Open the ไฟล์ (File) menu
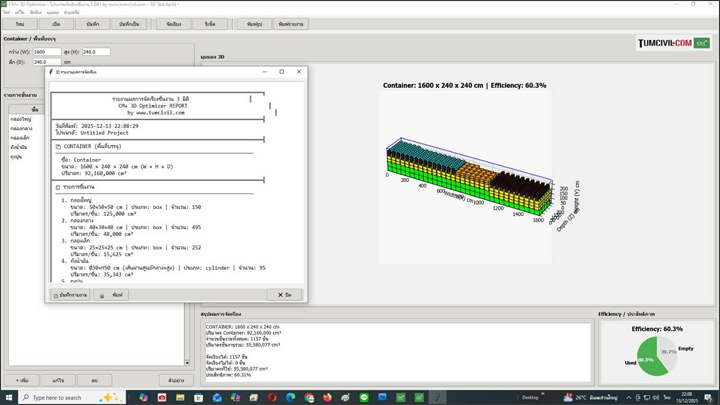 (6, 12)
